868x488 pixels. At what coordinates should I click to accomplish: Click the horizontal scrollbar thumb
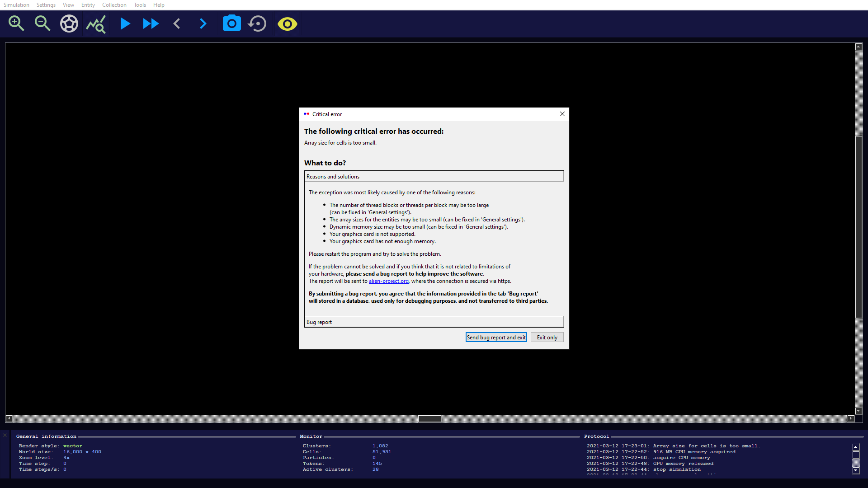429,419
